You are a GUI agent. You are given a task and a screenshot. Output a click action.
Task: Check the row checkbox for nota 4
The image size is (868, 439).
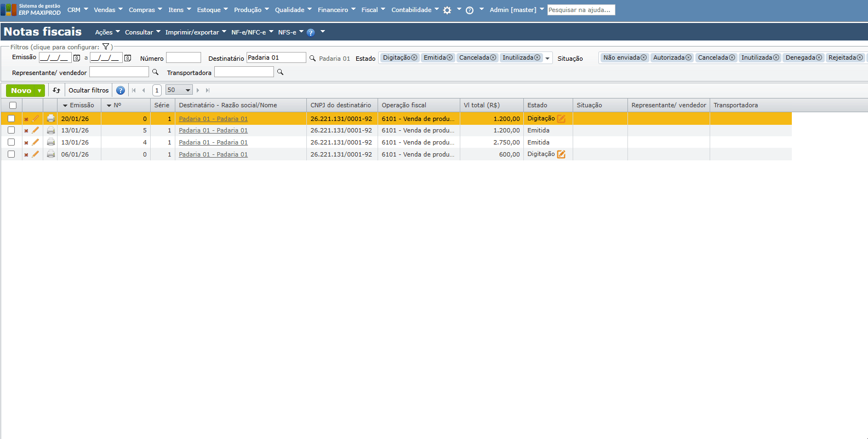11,142
